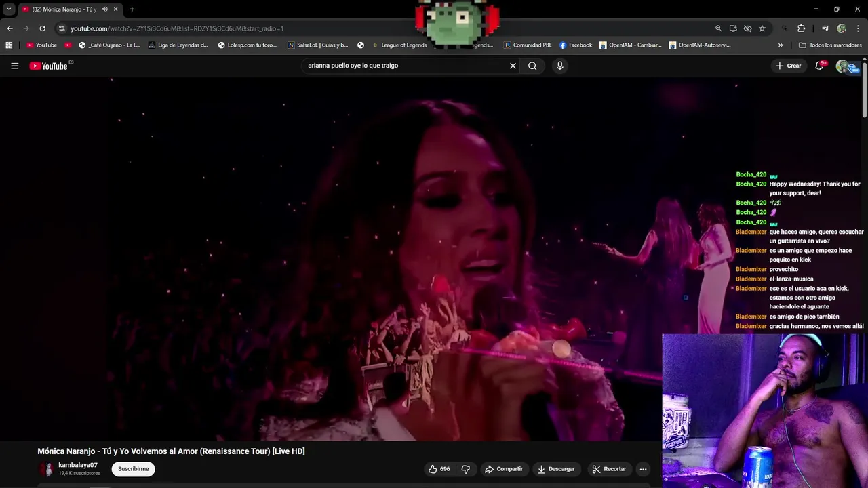
Task: Open the apps grid in bookmarks bar
Action: click(x=9, y=45)
